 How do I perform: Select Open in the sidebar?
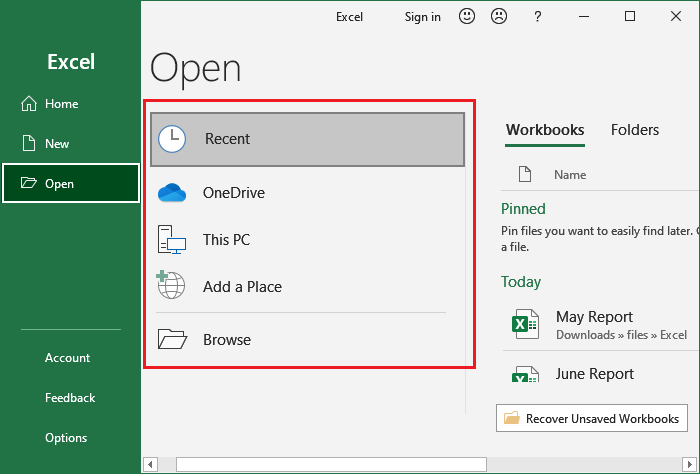point(71,183)
